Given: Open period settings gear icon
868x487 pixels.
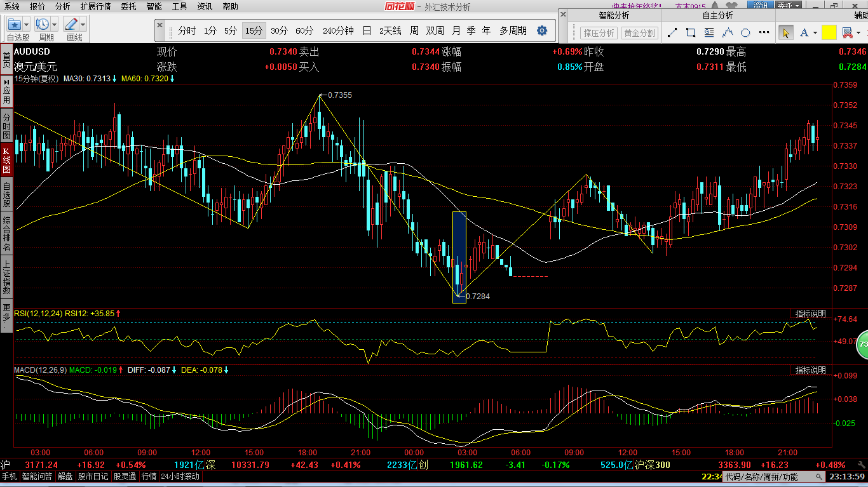Looking at the screenshot, I should [542, 30].
